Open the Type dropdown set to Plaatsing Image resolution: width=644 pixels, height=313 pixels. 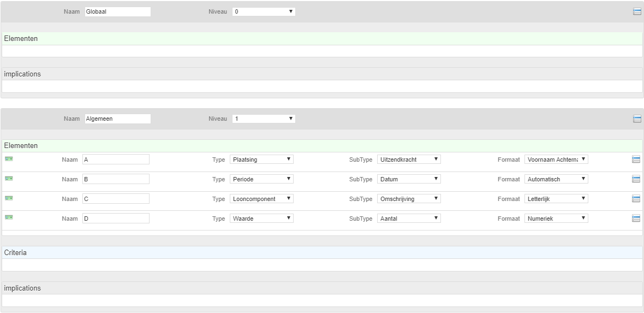click(x=261, y=159)
